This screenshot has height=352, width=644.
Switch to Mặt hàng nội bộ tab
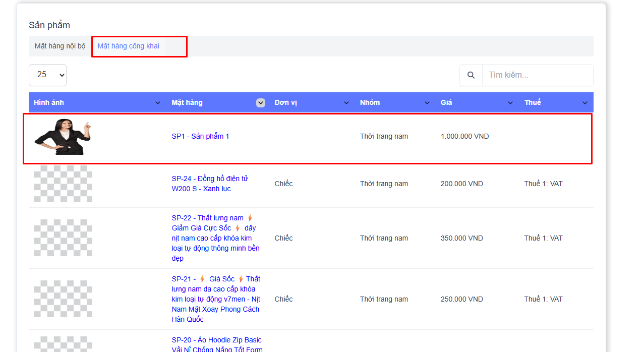(60, 46)
